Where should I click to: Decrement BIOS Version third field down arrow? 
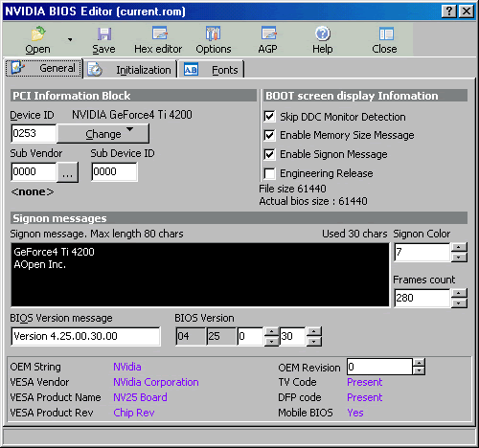pyautogui.click(x=272, y=342)
